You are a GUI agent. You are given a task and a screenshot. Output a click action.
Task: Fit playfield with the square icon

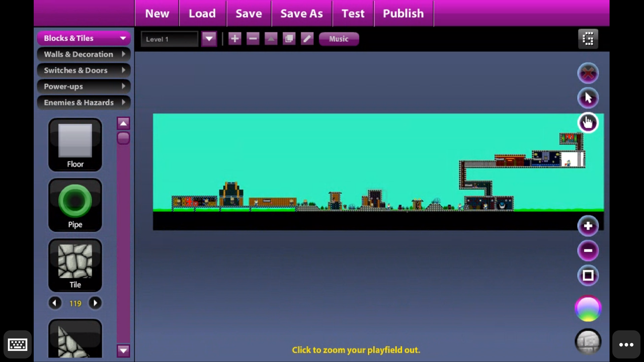click(588, 275)
